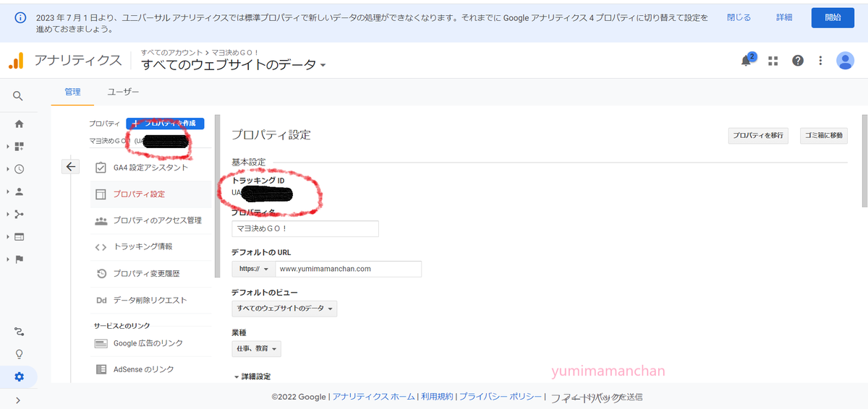This screenshot has width=868, height=409.
Task: Open データ削除リクエスト menu item
Action: coord(151,300)
